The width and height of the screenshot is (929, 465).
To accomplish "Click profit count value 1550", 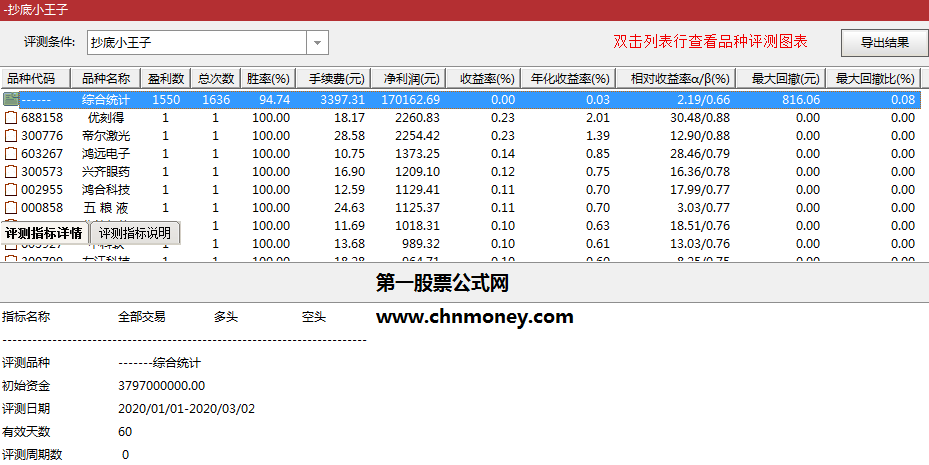I will [166, 100].
